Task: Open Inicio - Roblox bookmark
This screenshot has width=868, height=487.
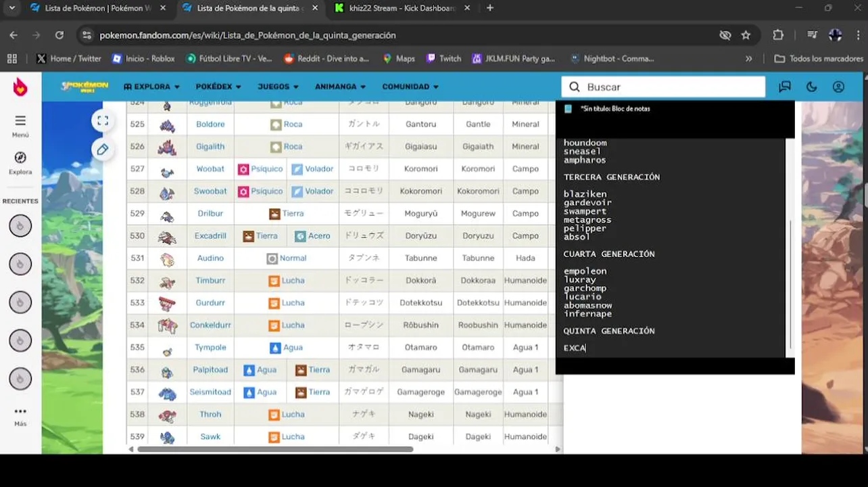Action: (x=143, y=59)
